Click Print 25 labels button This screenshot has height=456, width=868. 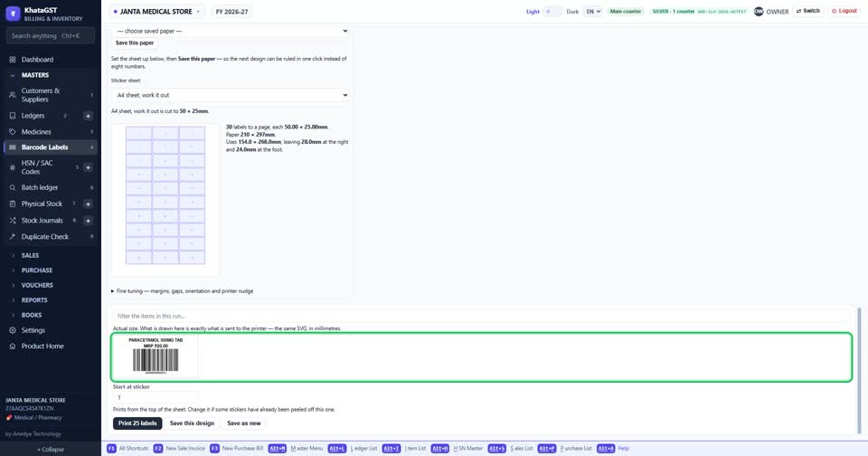[x=137, y=423]
